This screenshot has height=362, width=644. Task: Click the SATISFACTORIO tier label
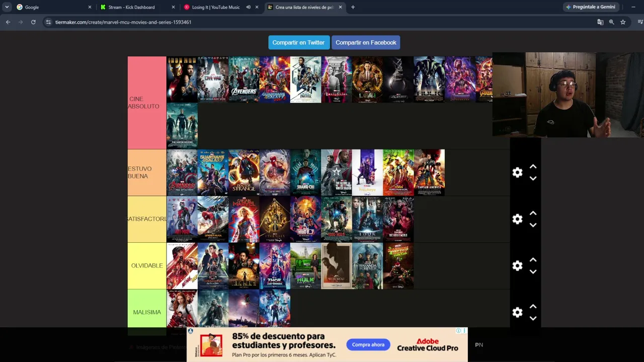146,219
